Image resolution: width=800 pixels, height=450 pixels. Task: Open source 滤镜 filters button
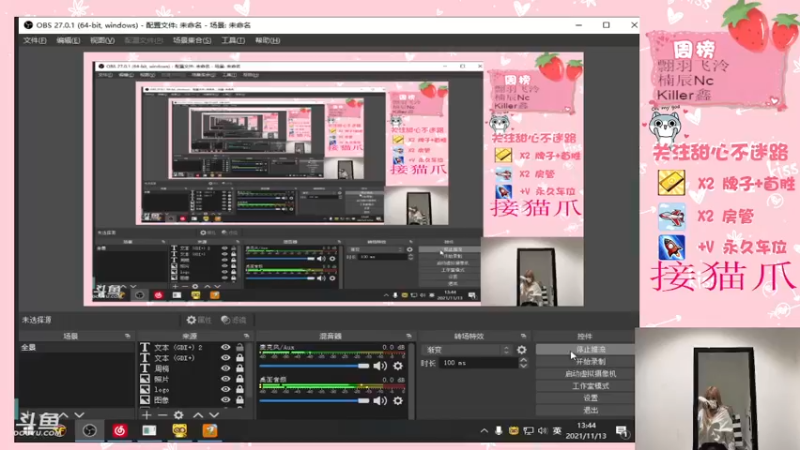click(x=234, y=320)
